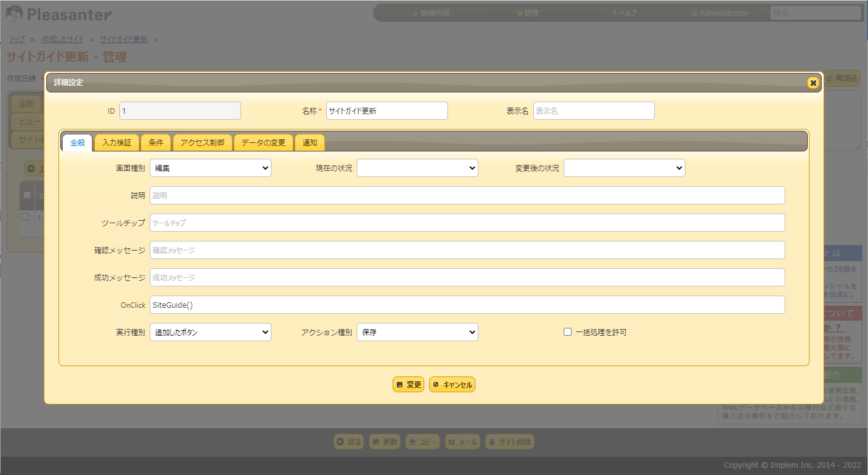The height and width of the screenshot is (475, 868).
Task: Open the 実行種別 dropdown
Action: pos(211,332)
